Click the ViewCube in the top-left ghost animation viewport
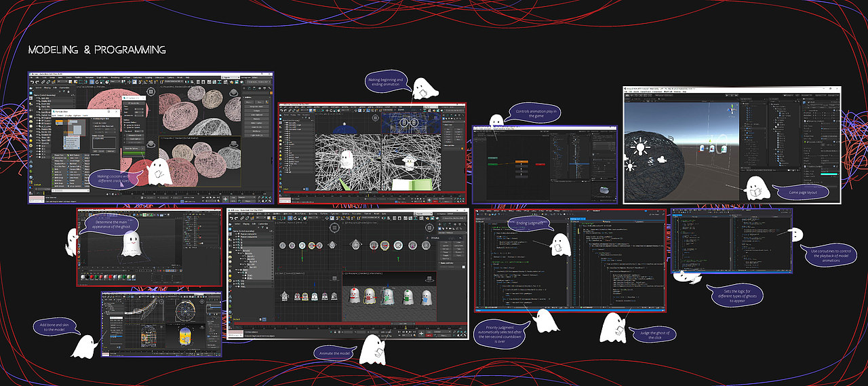The width and height of the screenshot is (868, 386). click(334, 228)
